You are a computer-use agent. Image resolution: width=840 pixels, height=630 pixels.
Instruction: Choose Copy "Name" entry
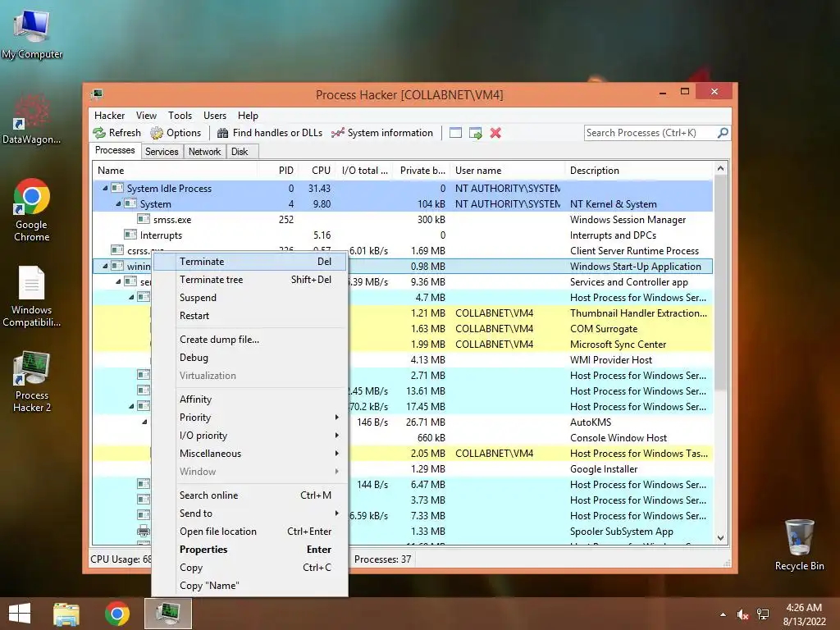tap(249, 586)
